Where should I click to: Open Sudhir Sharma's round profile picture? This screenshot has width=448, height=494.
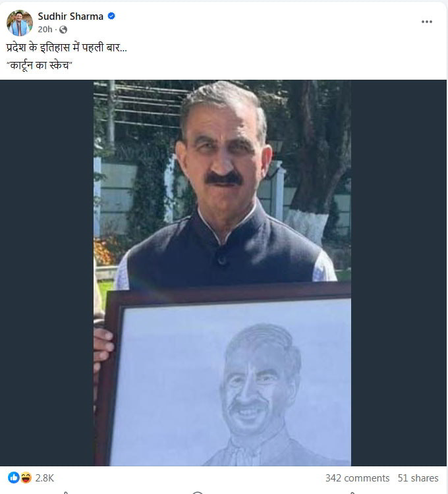20,22
